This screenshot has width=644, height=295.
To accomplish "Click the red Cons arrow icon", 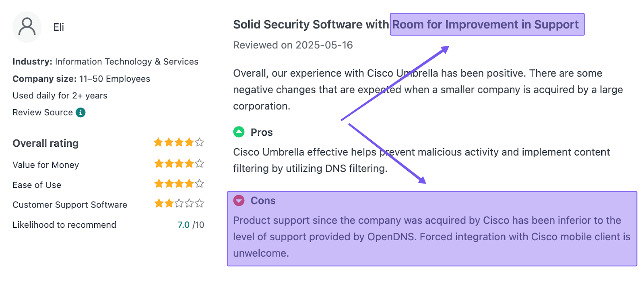I will (x=239, y=200).
